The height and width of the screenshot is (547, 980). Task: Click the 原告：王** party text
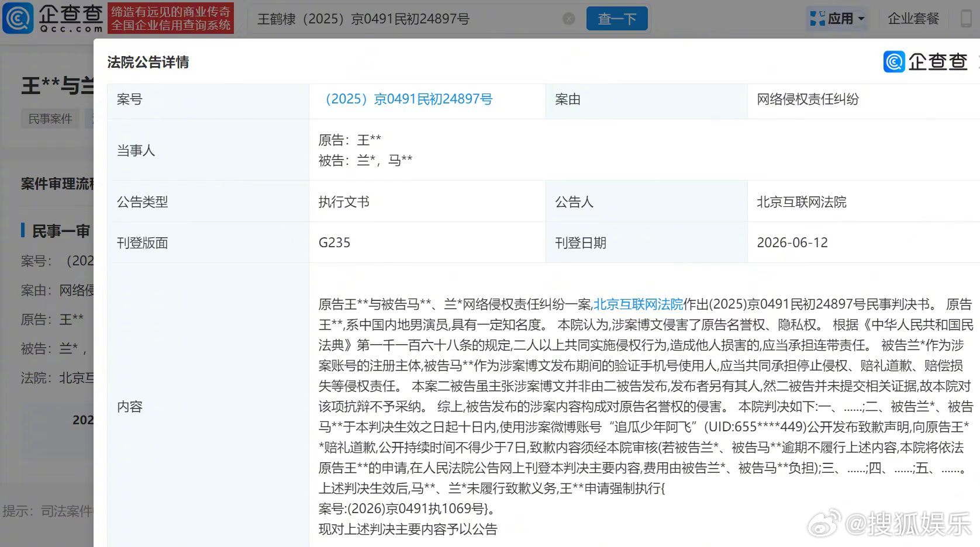(x=350, y=140)
